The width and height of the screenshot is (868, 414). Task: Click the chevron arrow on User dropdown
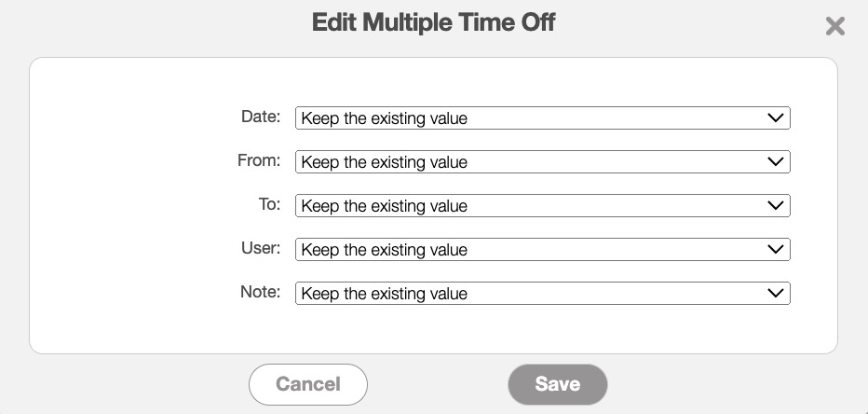775,250
